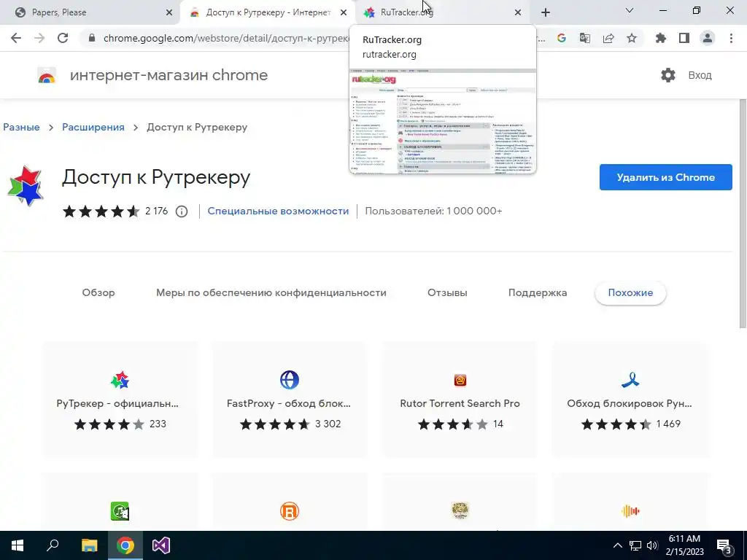Click the Chrome icon in taskbar
This screenshot has height=560, width=747.
[x=125, y=545]
